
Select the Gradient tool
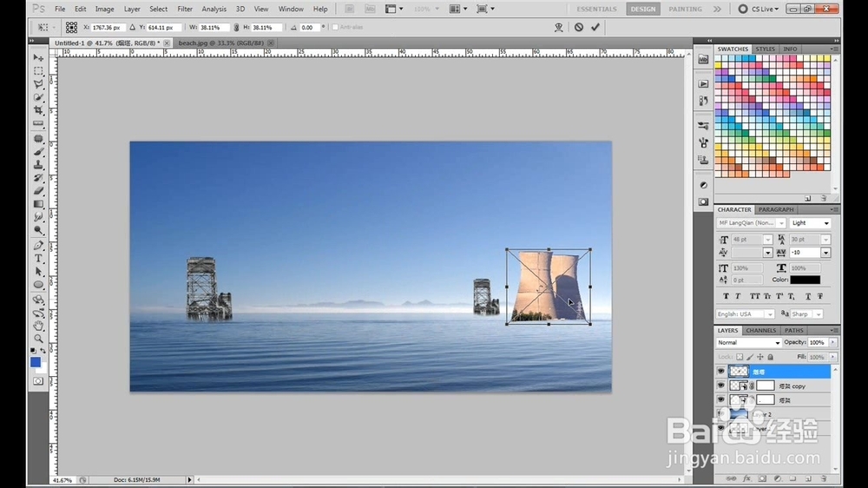tap(38, 204)
